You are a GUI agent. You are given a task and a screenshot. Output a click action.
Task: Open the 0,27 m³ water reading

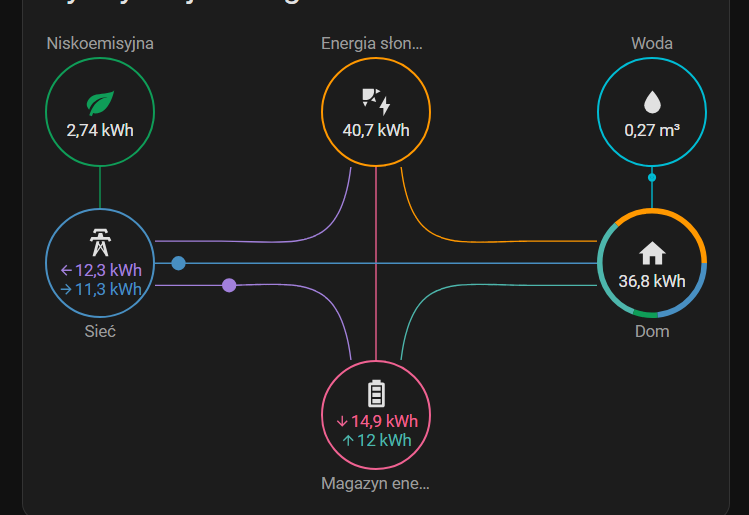652,130
